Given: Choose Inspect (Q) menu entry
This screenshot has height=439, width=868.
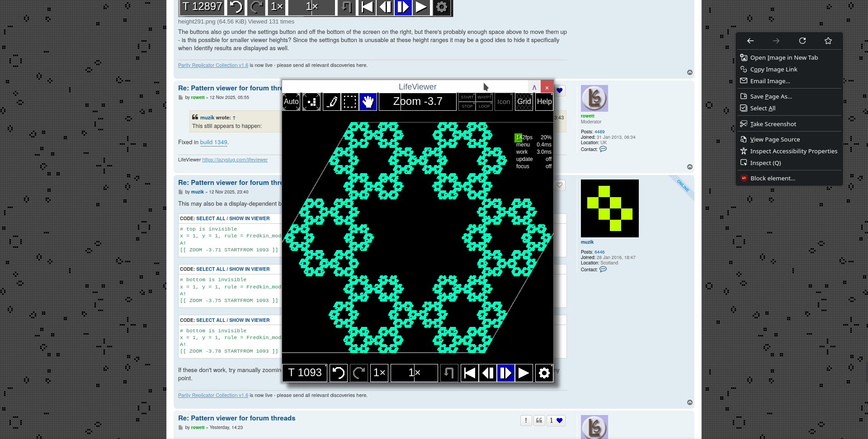Looking at the screenshot, I should coord(789,163).
